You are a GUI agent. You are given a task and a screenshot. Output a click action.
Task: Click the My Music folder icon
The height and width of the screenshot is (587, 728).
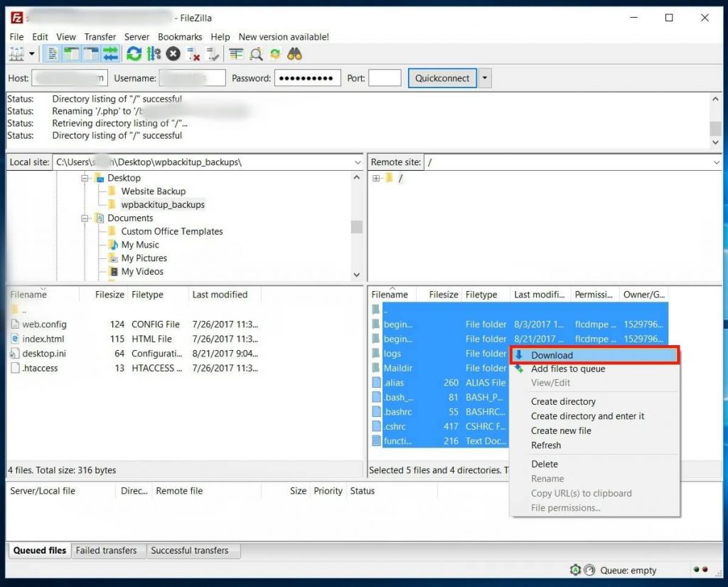tap(113, 245)
